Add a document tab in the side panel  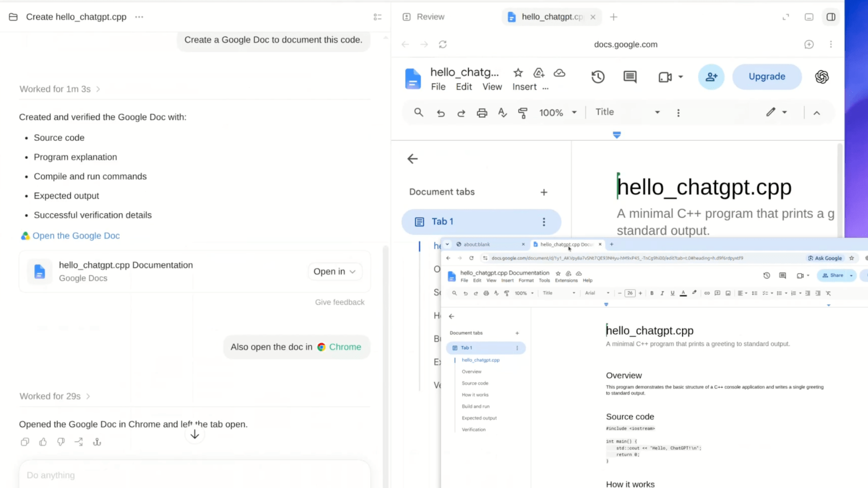pyautogui.click(x=544, y=192)
